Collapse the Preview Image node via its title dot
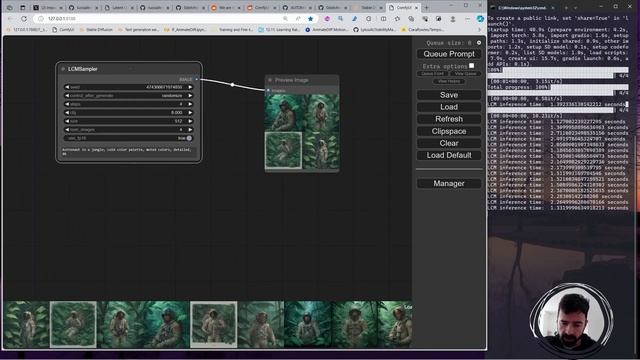This screenshot has height=360, width=640. click(270, 80)
